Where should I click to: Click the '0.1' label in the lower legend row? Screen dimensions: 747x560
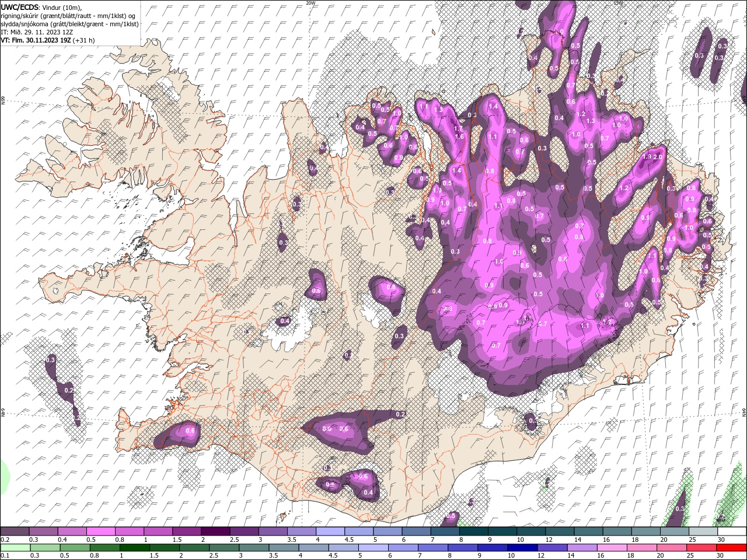4,556
